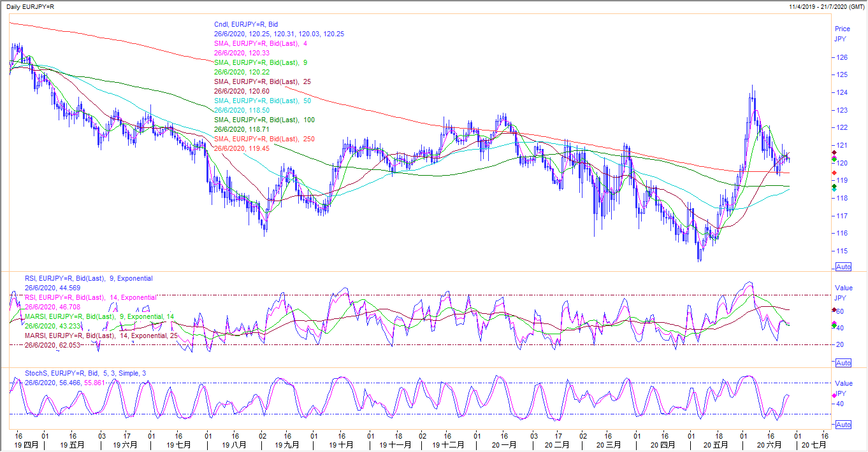The width and height of the screenshot is (868, 452).
Task: Click the '20 五月' month label on the time axis
Action: [715, 445]
